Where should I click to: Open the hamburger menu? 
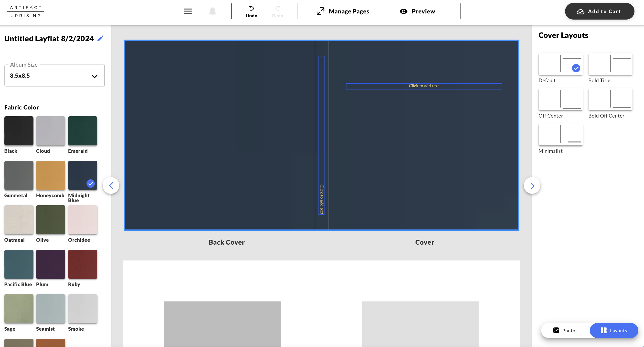[x=188, y=11]
